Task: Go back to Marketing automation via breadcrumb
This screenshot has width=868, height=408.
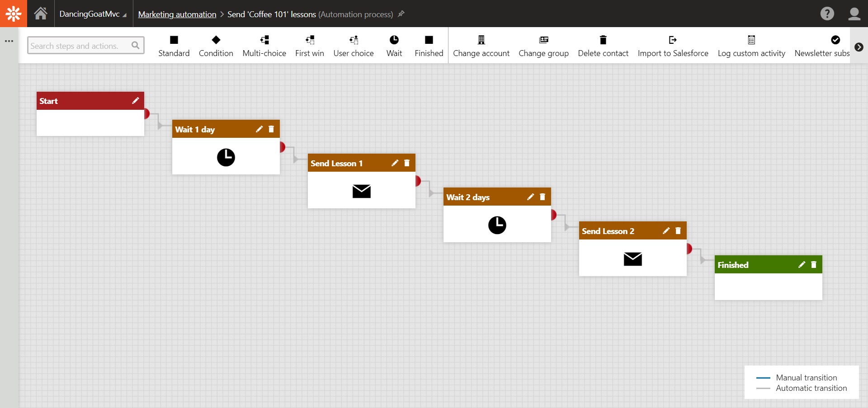Action: click(177, 14)
